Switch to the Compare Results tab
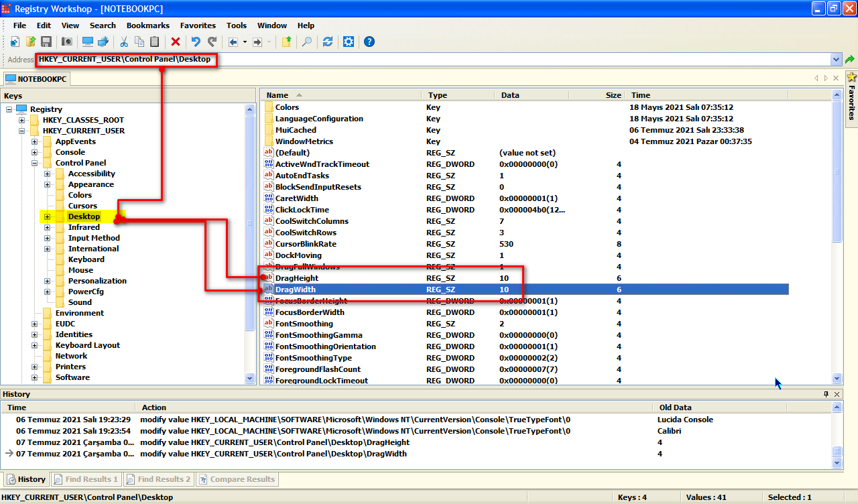 pos(236,479)
